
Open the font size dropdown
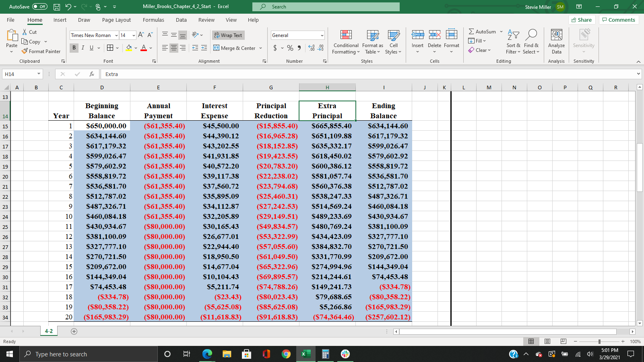134,35
